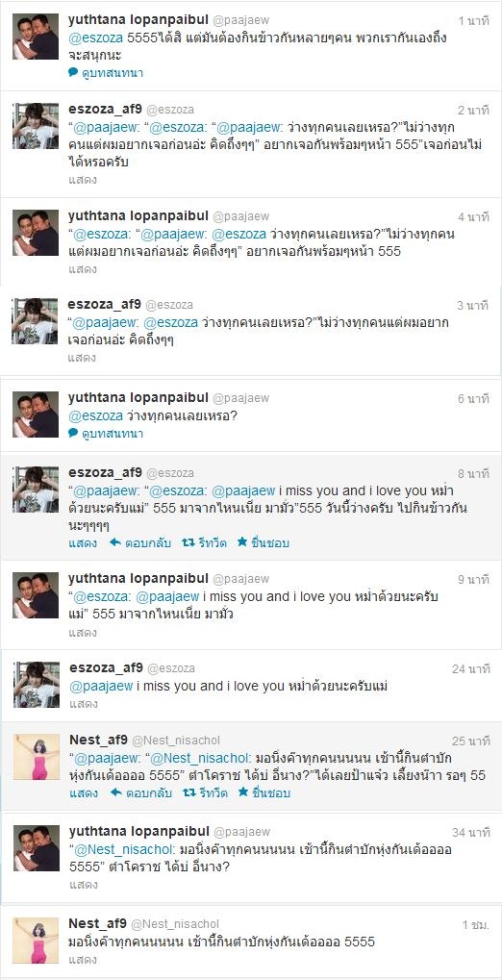The width and height of the screenshot is (502, 980).
Task: Click reply arrow on eszoza's 8-minute tweet
Action: tap(115, 542)
